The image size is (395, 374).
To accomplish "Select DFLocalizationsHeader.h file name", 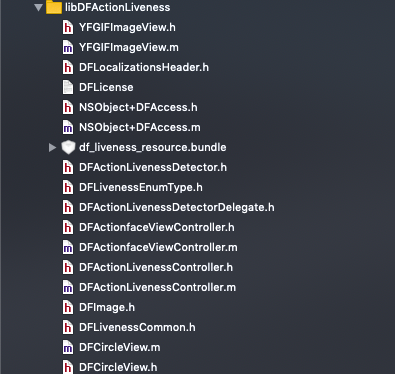I will pos(144,67).
